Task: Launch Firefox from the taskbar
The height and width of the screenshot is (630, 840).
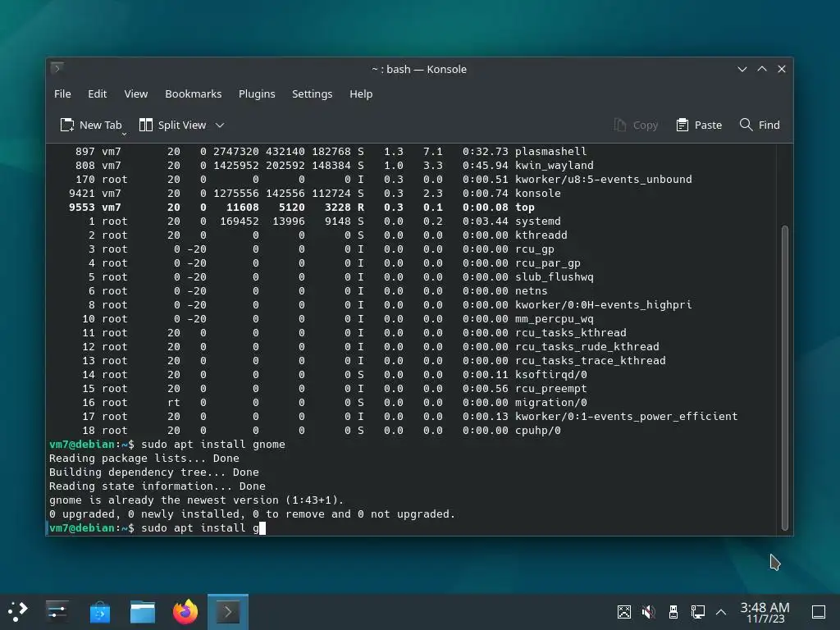Action: 185,611
